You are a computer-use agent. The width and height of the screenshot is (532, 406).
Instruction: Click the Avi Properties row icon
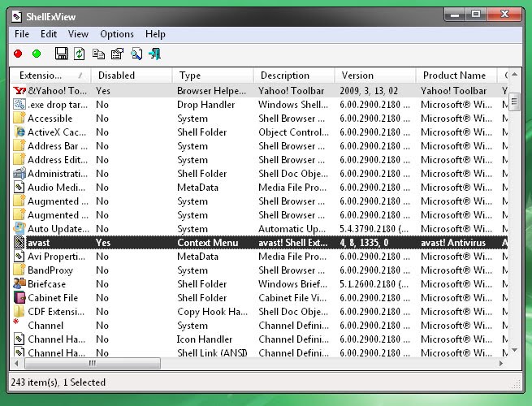tap(19, 256)
